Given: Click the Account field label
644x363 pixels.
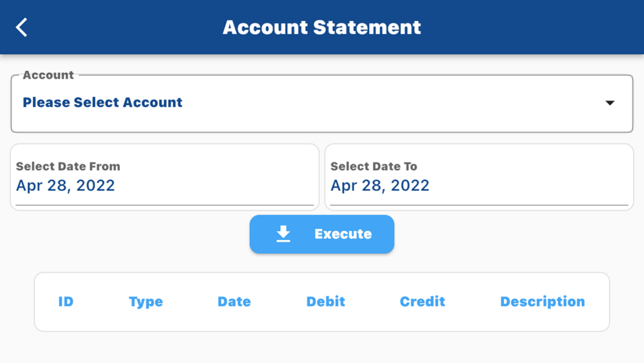Looking at the screenshot, I should (x=48, y=75).
